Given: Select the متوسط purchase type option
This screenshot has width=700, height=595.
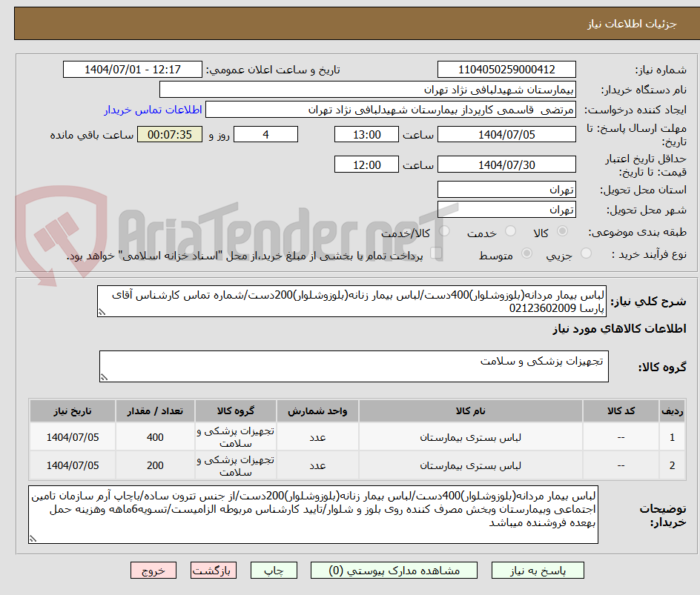Looking at the screenshot, I should 526,253.
